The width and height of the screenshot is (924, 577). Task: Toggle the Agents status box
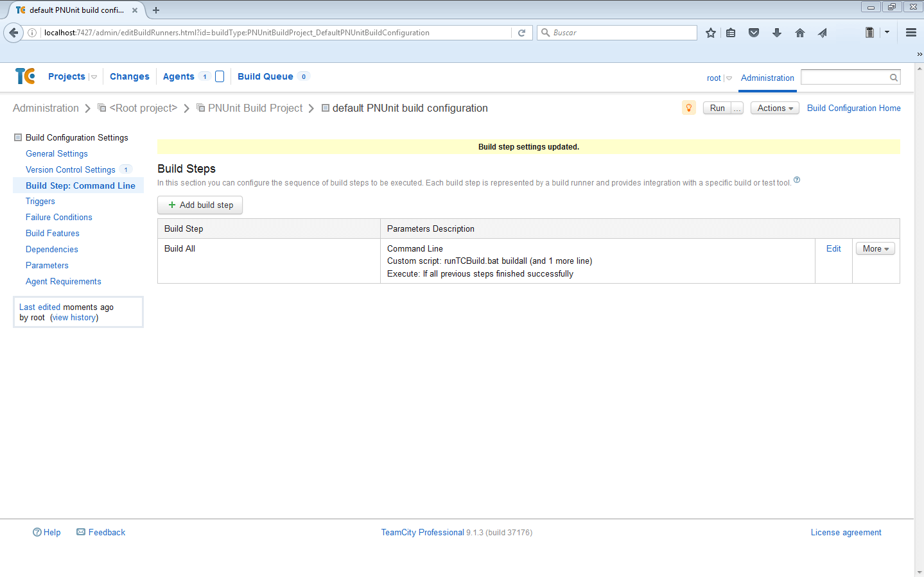point(220,76)
